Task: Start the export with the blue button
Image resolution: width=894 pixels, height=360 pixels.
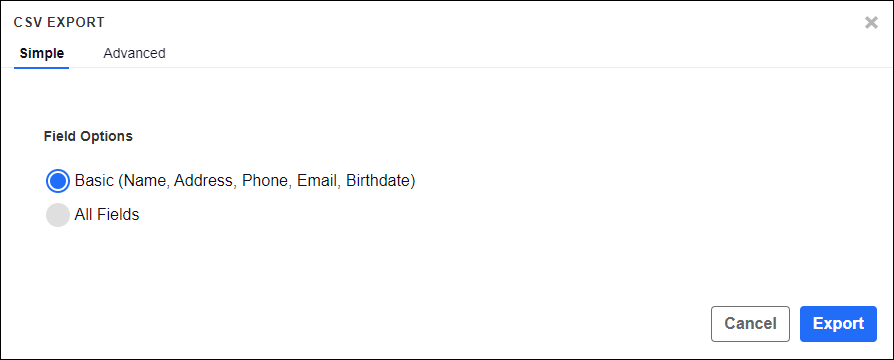Action: [838, 324]
